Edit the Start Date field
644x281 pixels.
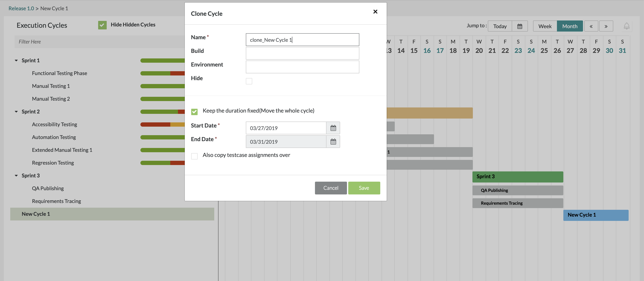286,128
